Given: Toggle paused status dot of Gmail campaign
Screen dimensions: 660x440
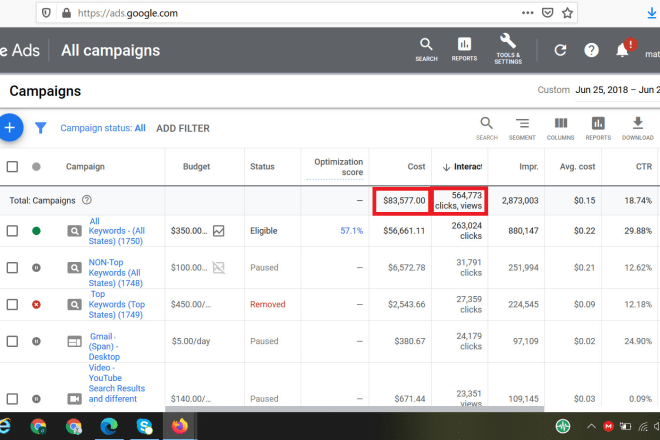Looking at the screenshot, I should click(36, 341).
